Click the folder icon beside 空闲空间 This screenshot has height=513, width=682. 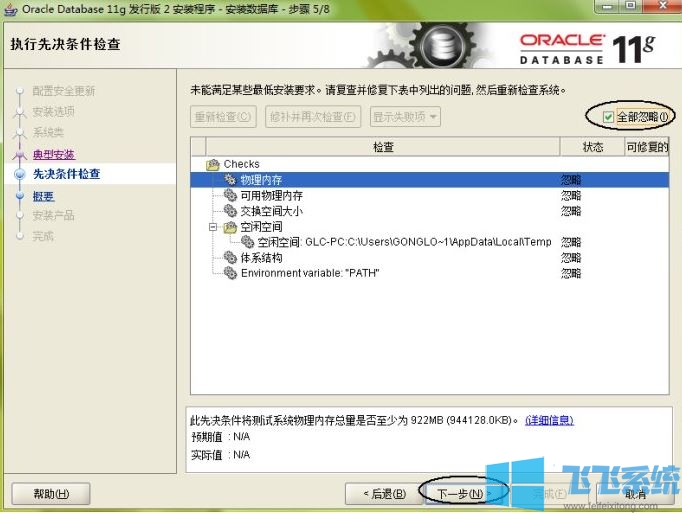(x=230, y=227)
